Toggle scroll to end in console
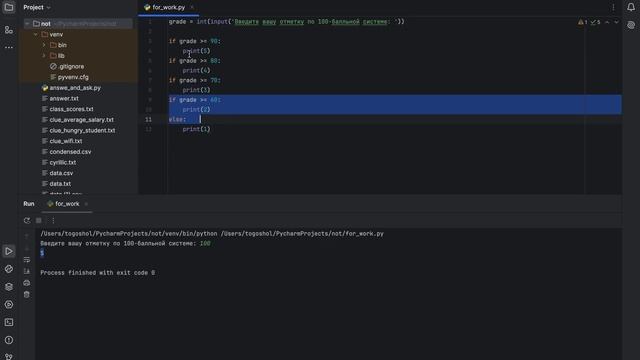The height and width of the screenshot is (360, 640). click(x=27, y=271)
